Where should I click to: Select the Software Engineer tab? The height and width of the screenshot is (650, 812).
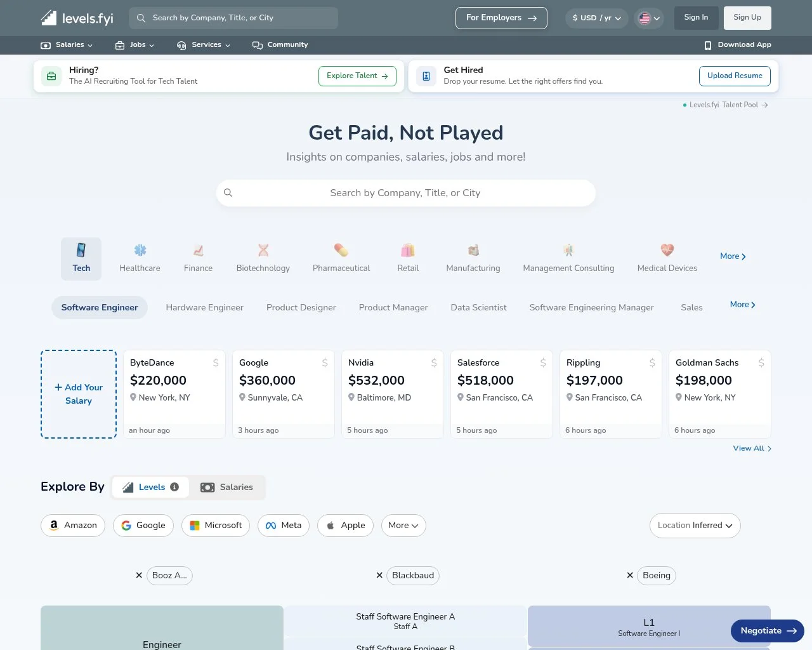pos(100,307)
